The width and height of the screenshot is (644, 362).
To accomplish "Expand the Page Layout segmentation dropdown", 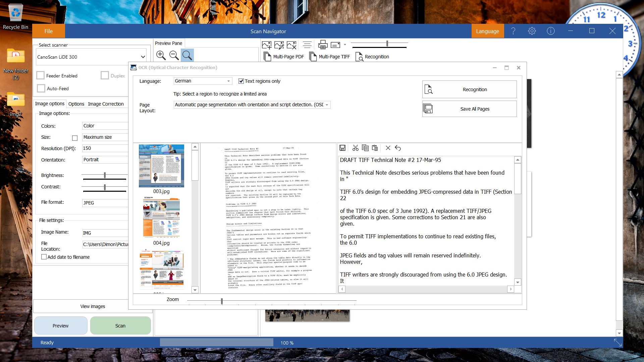I will (252, 105).
